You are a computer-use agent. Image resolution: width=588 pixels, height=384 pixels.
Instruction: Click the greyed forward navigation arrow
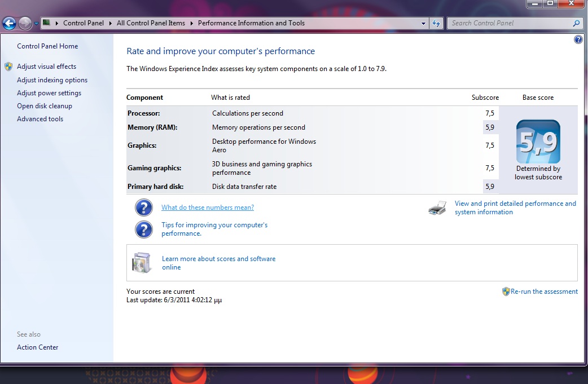[25, 23]
